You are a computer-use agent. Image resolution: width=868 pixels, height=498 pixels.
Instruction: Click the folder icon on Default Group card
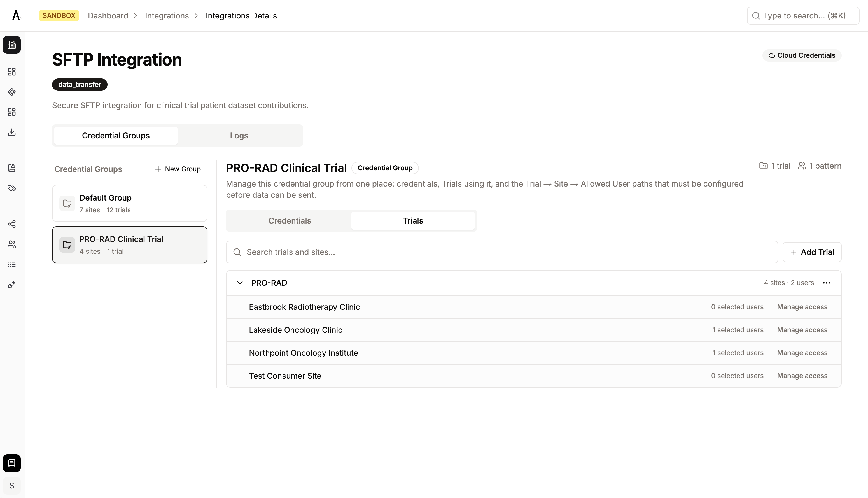[67, 204]
